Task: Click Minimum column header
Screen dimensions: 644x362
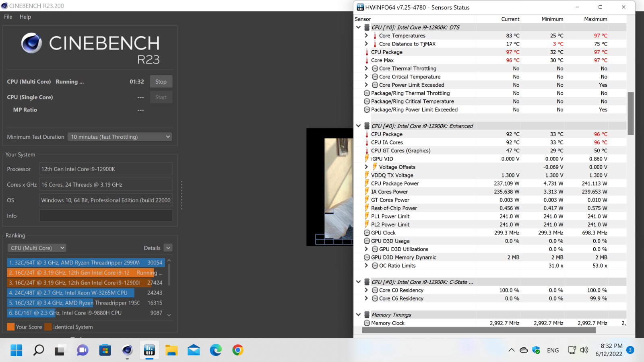Action: 552,19
